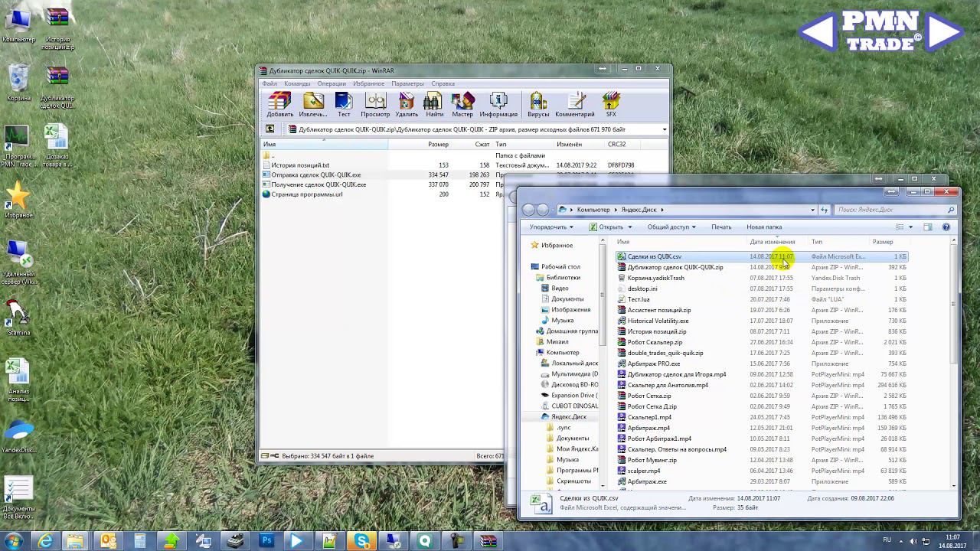980x551 pixels.
Task: Open the Параметры menu in WinRAR
Action: [407, 83]
